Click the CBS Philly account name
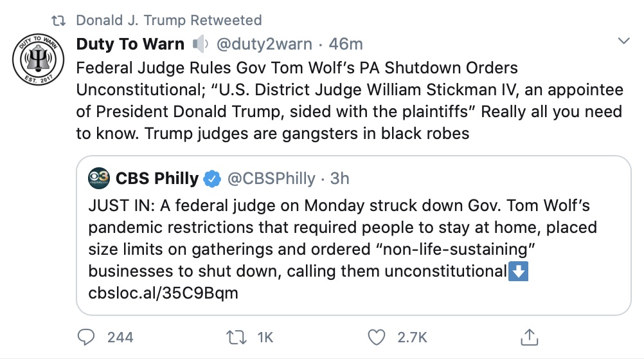The width and height of the screenshot is (644, 359). coord(156,178)
